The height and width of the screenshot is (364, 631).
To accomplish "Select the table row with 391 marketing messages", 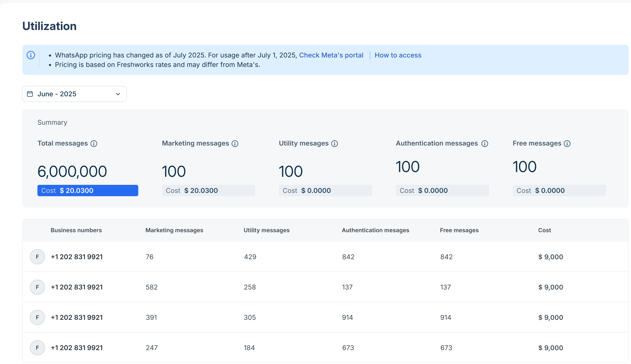I will pos(325,317).
